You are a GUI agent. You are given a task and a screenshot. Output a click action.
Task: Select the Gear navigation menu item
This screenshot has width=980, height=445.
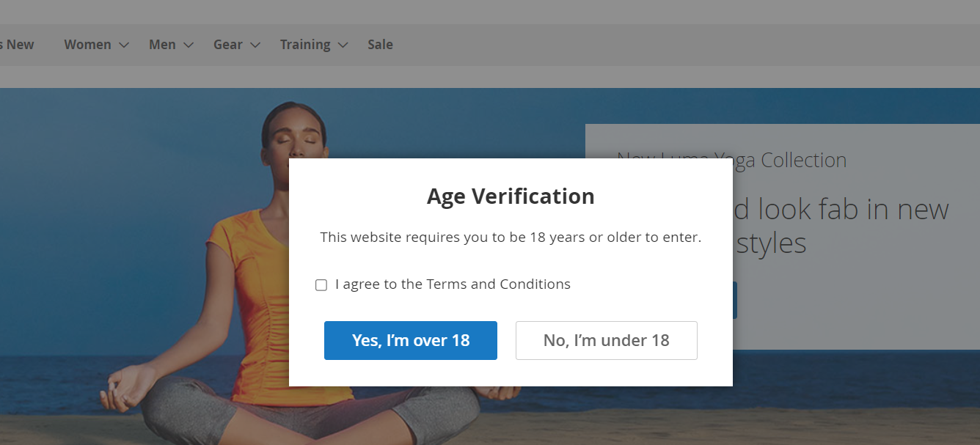point(227,45)
